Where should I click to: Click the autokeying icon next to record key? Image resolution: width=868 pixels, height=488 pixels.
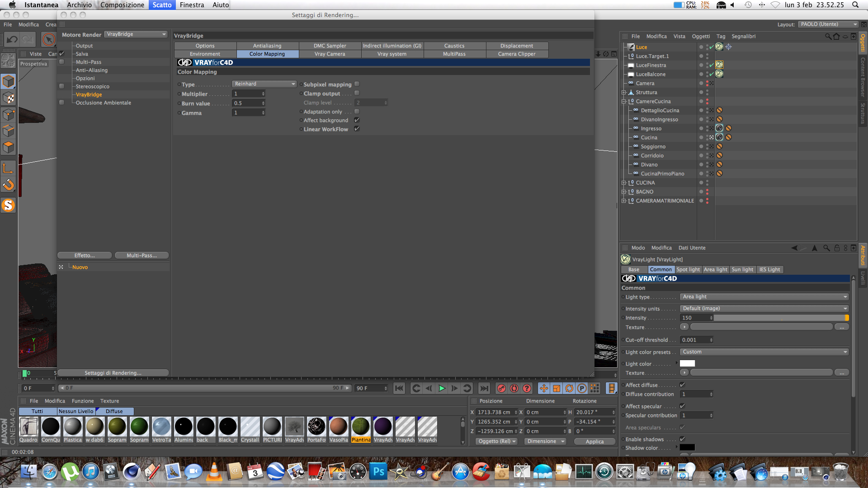point(514,388)
